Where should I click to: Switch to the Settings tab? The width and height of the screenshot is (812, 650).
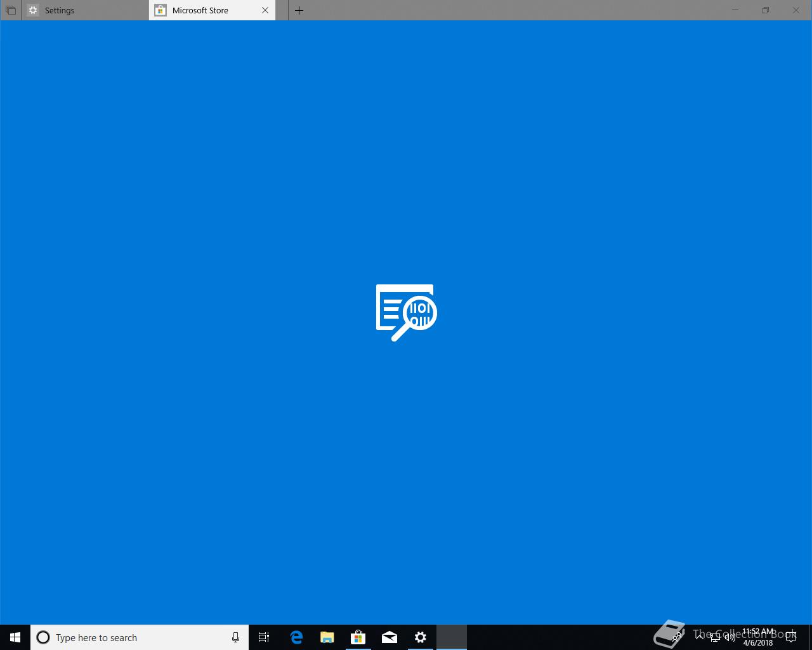[85, 10]
